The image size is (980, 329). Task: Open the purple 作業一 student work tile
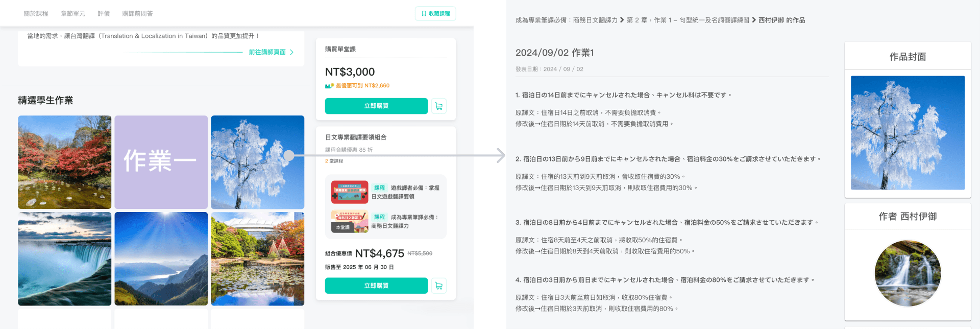click(161, 162)
